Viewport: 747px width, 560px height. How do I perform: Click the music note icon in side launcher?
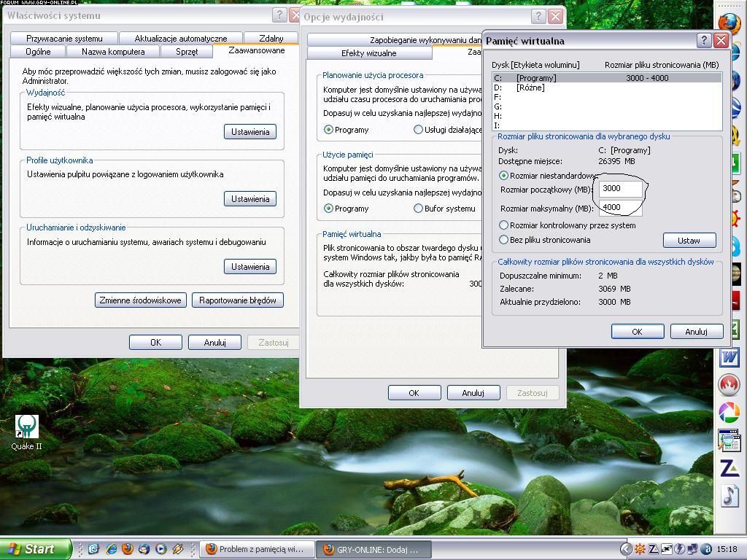click(729, 495)
